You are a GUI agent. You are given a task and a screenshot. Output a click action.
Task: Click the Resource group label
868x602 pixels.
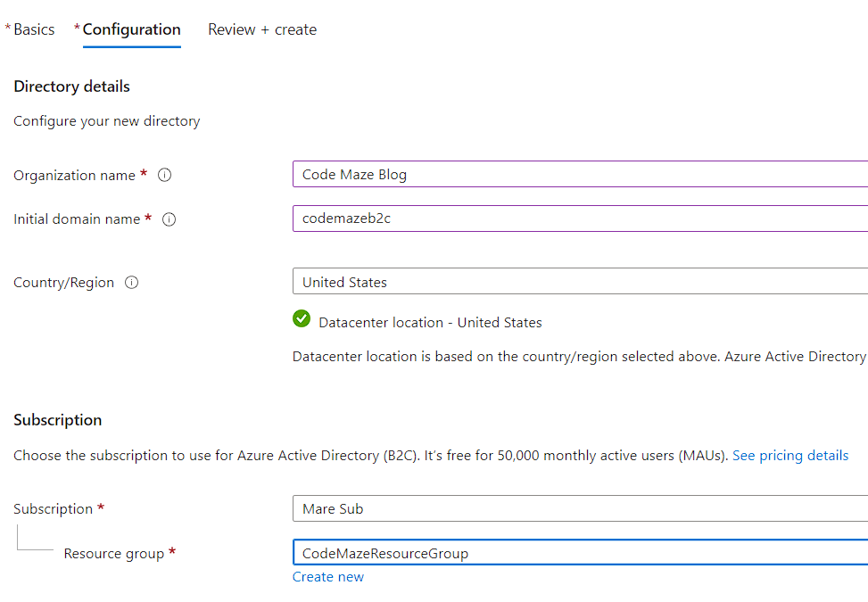[x=114, y=554]
